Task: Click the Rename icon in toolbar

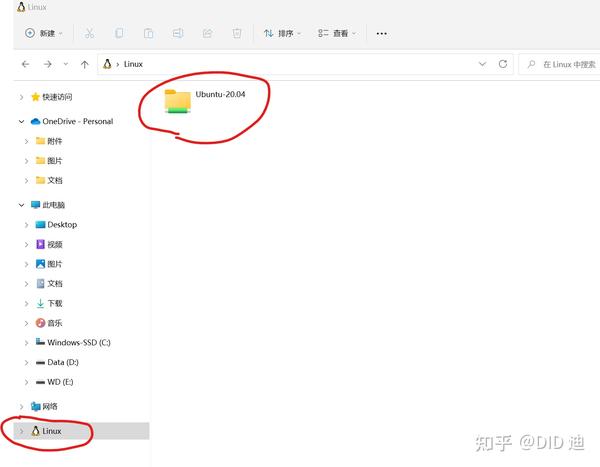Action: click(x=178, y=33)
